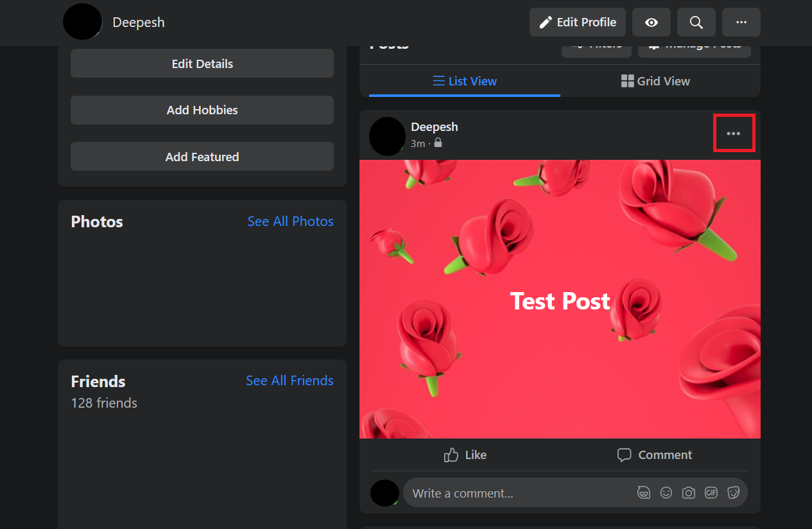Image resolution: width=812 pixels, height=529 pixels.
Task: Click the Add Hobbies button
Action: click(x=202, y=110)
